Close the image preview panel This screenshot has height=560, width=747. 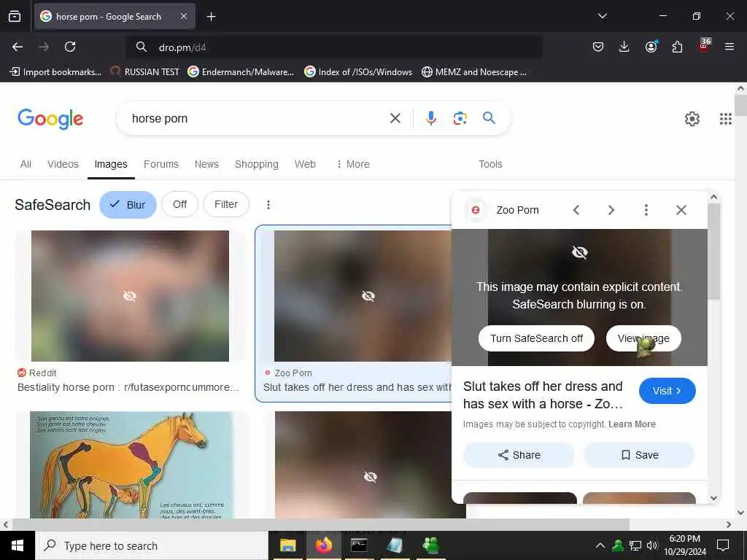pos(681,210)
